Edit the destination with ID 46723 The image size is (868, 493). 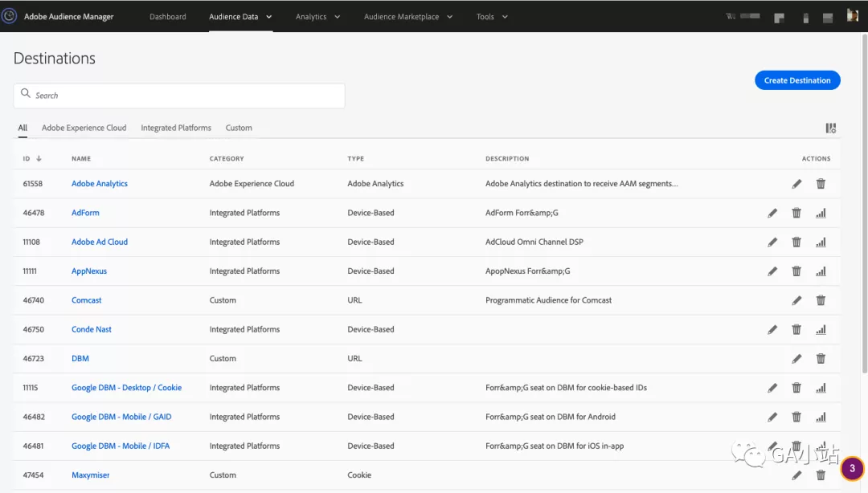pos(796,359)
